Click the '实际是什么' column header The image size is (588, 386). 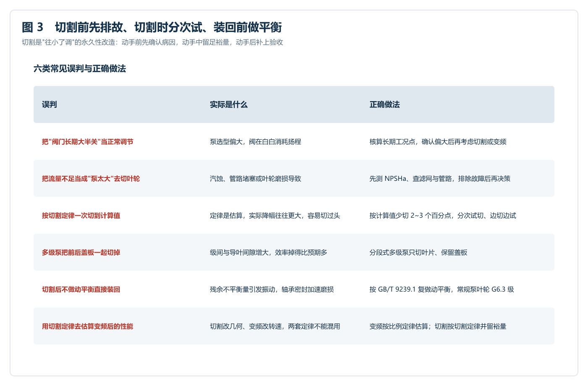tap(229, 104)
